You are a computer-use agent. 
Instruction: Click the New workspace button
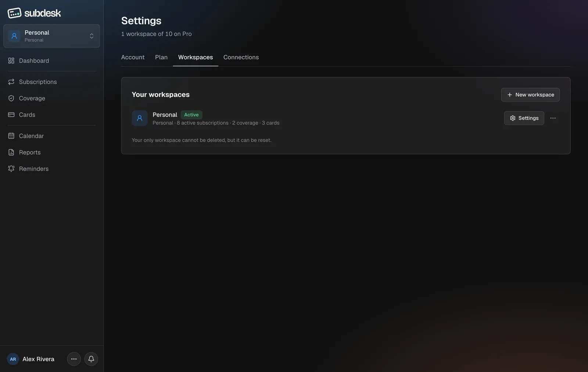(x=530, y=95)
